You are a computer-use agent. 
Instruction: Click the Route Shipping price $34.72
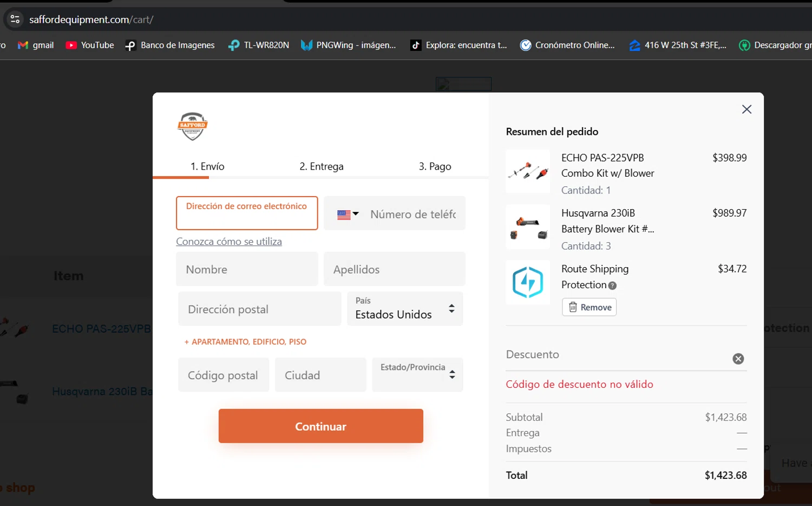pos(732,269)
